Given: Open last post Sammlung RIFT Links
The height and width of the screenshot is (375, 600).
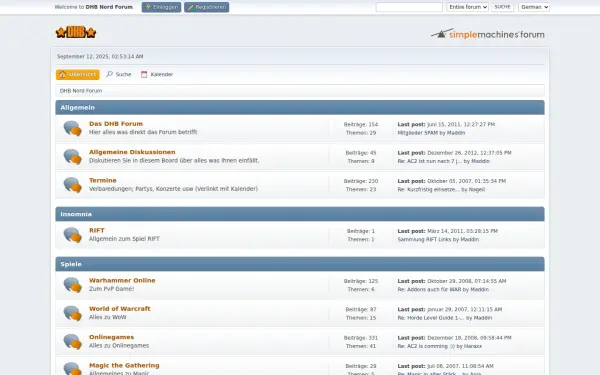Looking at the screenshot, I should tap(424, 240).
